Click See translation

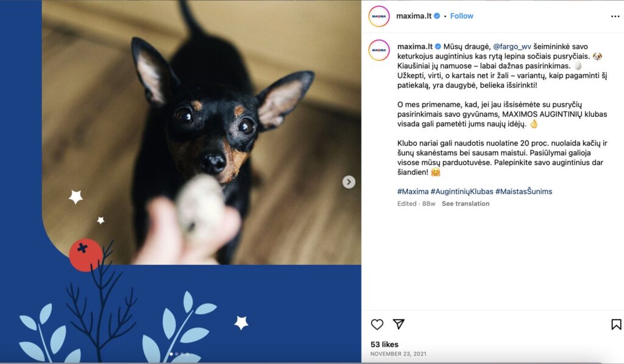[x=466, y=203]
